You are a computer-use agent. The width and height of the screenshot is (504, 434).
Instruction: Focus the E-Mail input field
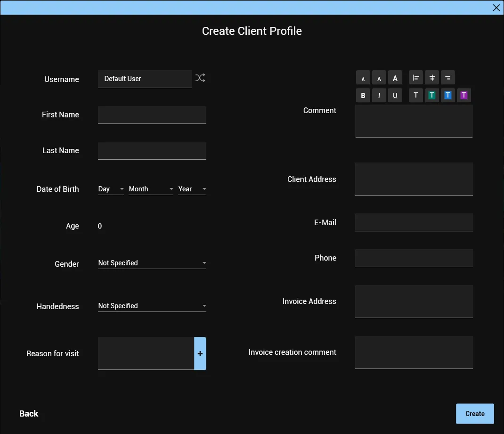click(x=414, y=222)
